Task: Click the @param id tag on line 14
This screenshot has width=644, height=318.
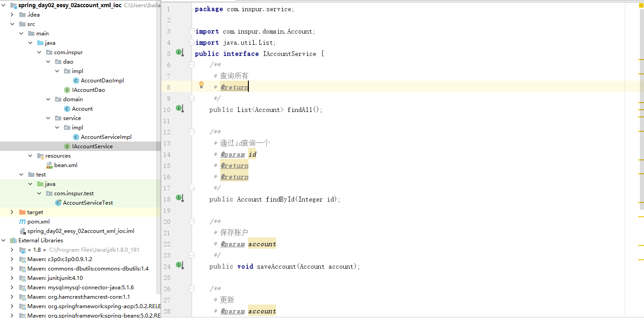Action: [239, 155]
